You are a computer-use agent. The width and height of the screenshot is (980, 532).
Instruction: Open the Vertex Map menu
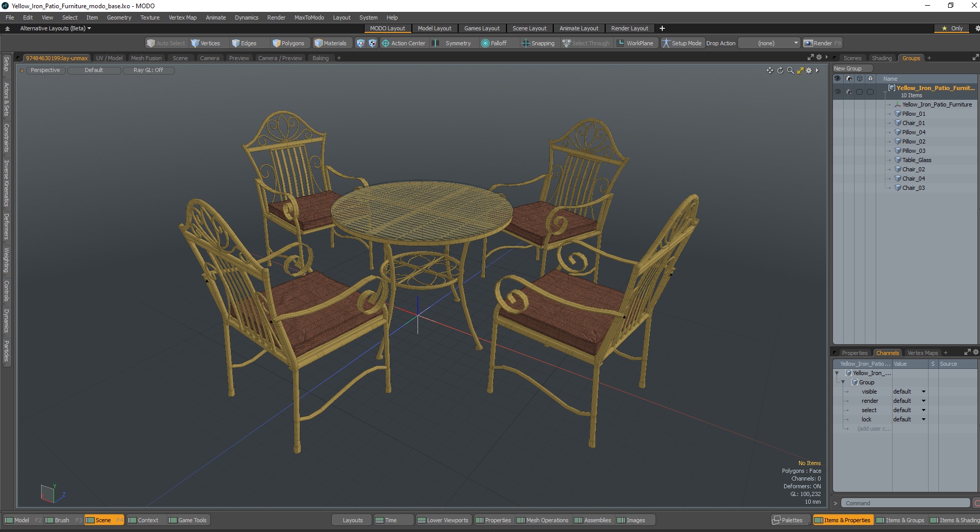click(x=183, y=17)
